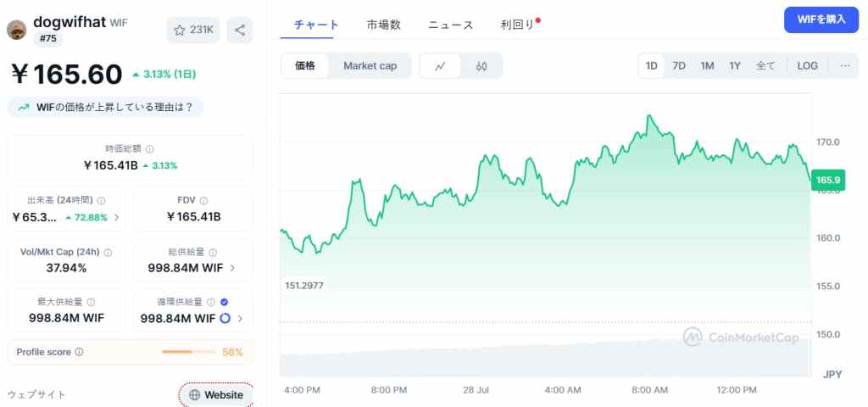
Task: Click the JPY currency label
Action: (832, 375)
